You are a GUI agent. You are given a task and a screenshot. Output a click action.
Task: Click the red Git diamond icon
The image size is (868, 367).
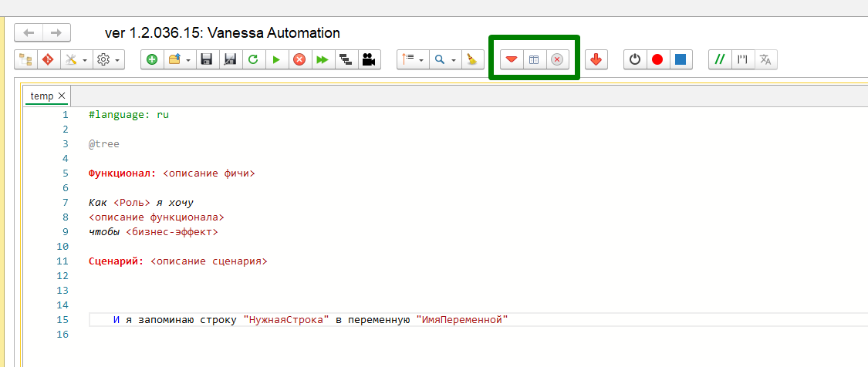coord(48,60)
